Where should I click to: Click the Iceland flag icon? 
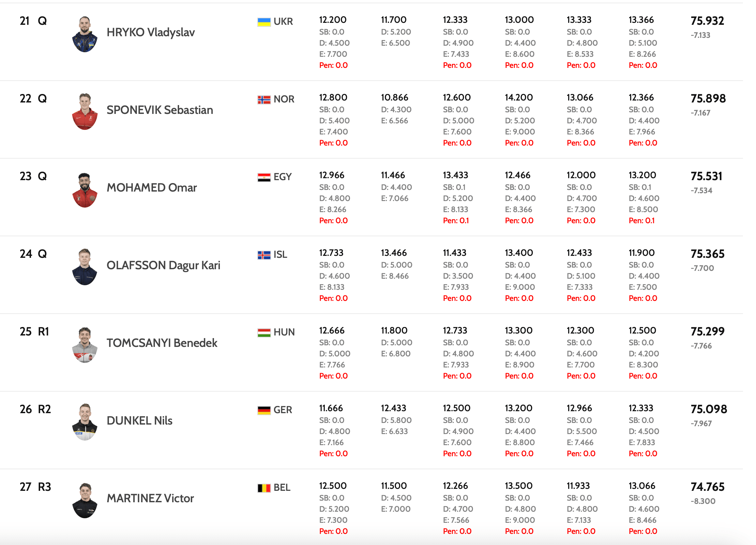tap(264, 255)
